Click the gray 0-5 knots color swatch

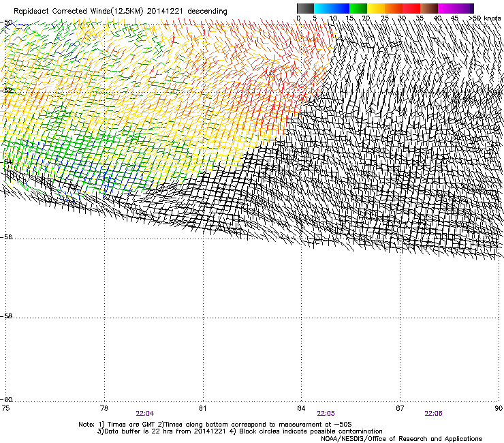305,8
